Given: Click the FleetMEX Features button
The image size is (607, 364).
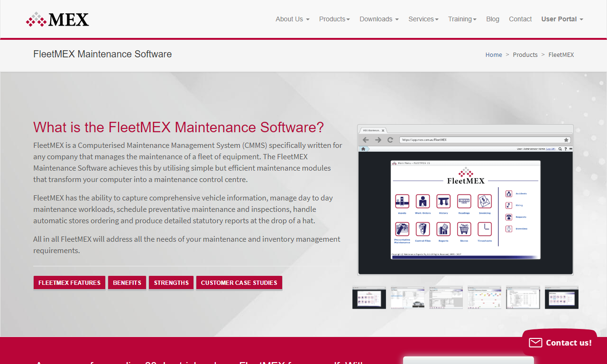Looking at the screenshot, I should tap(69, 282).
